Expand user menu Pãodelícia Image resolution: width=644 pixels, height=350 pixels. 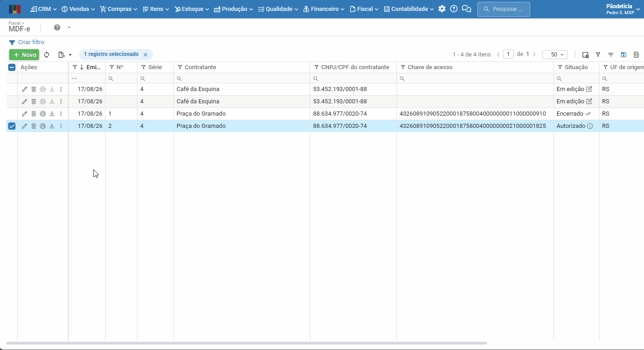pos(623,9)
